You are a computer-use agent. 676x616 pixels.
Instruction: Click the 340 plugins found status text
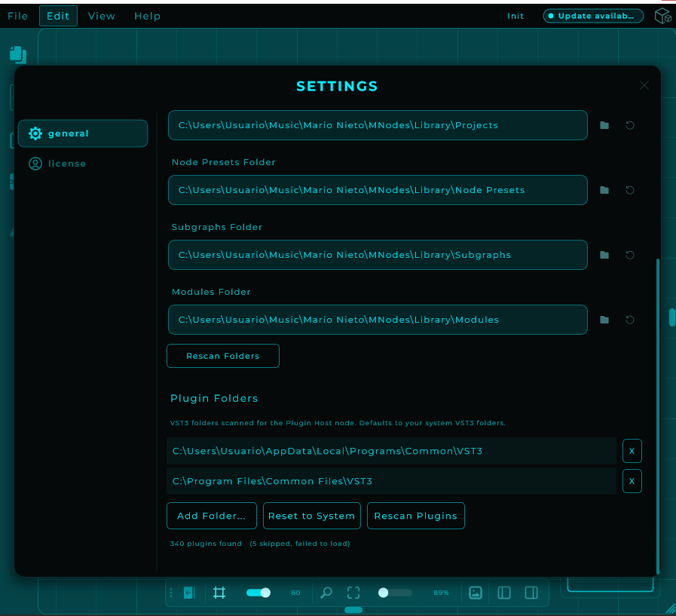206,544
